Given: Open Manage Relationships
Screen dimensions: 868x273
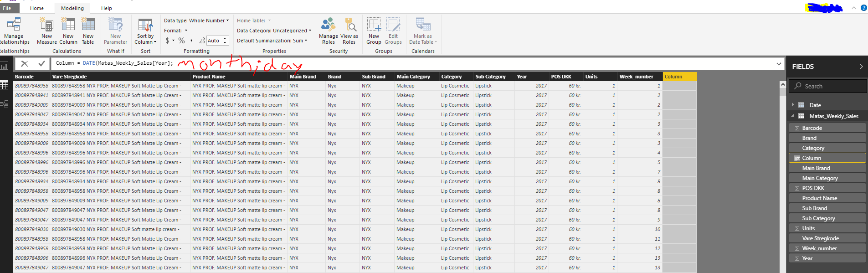Looking at the screenshot, I should coord(14,31).
